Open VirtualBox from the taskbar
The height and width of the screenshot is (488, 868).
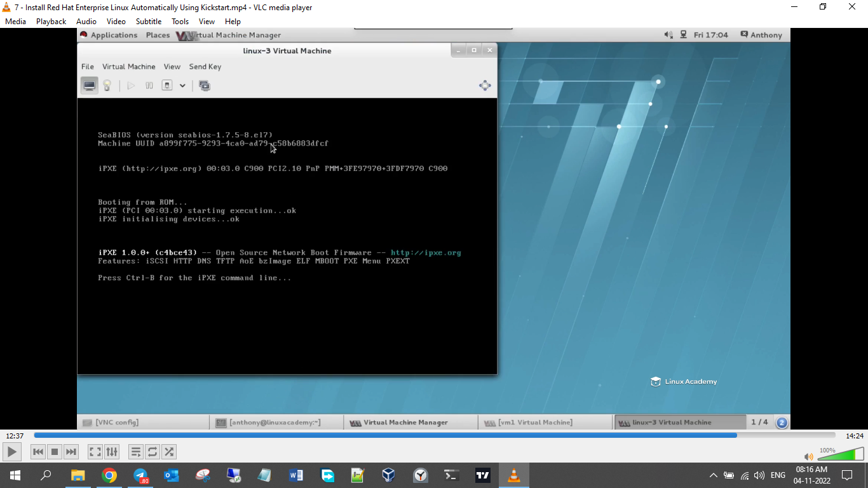click(389, 475)
